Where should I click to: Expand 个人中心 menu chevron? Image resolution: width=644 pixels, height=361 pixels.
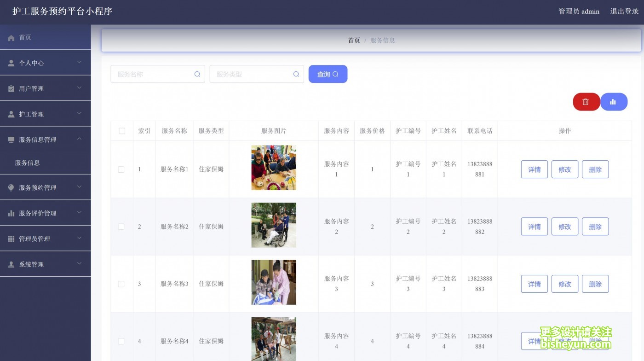pyautogui.click(x=79, y=62)
